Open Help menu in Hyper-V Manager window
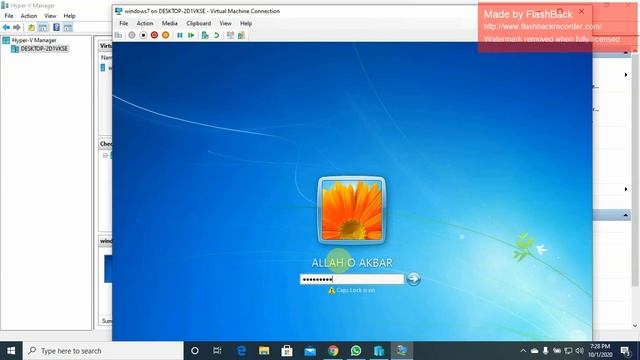640x360 pixels. coord(69,16)
